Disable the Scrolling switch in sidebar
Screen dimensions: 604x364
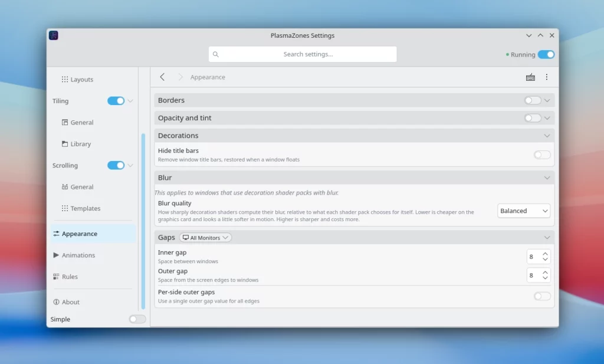click(x=116, y=165)
